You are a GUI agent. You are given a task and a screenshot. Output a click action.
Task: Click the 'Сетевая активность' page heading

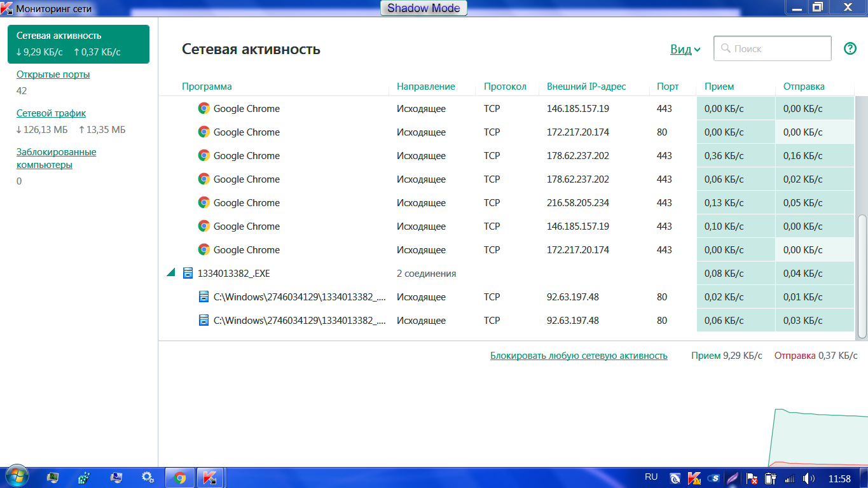coord(251,50)
